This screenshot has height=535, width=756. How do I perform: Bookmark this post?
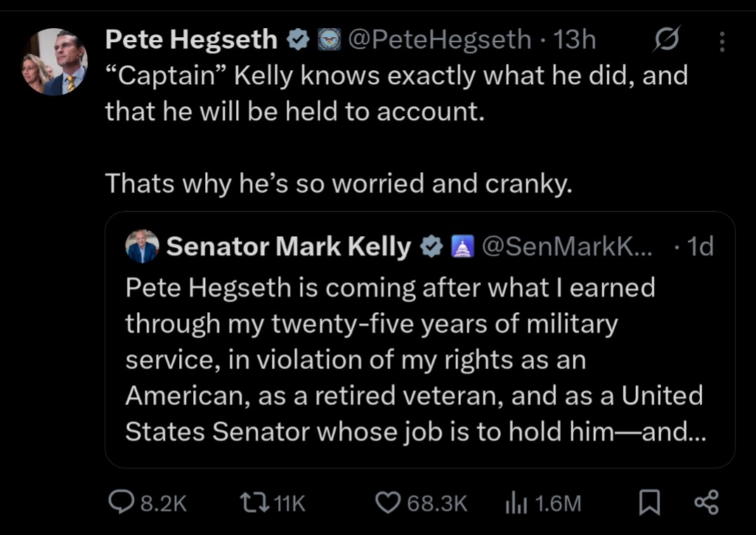click(x=650, y=502)
